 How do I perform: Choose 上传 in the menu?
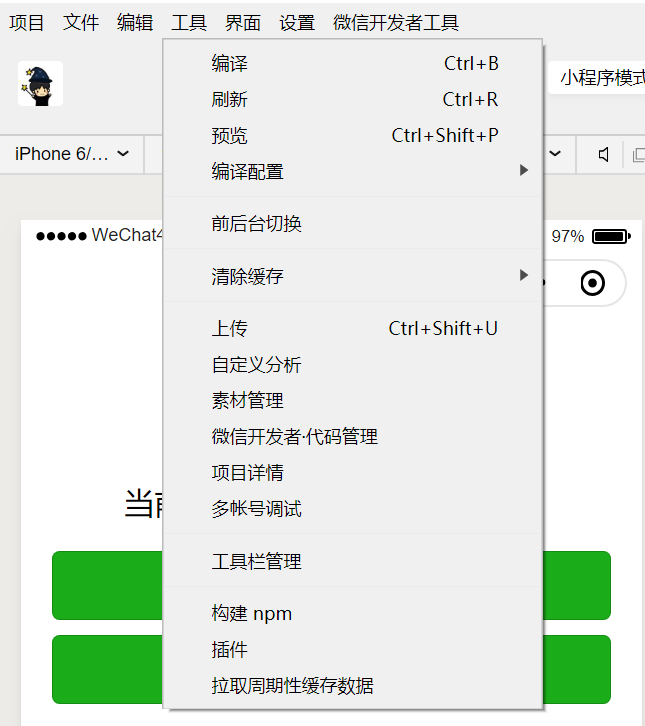353,329
